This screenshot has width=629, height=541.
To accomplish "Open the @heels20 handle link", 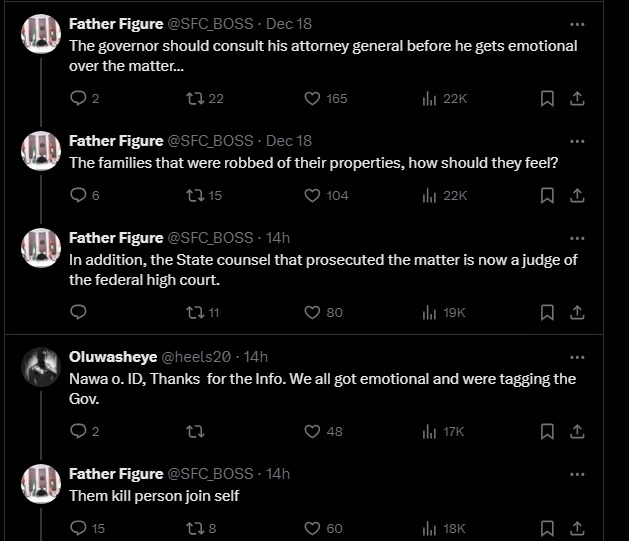I will coord(198,357).
